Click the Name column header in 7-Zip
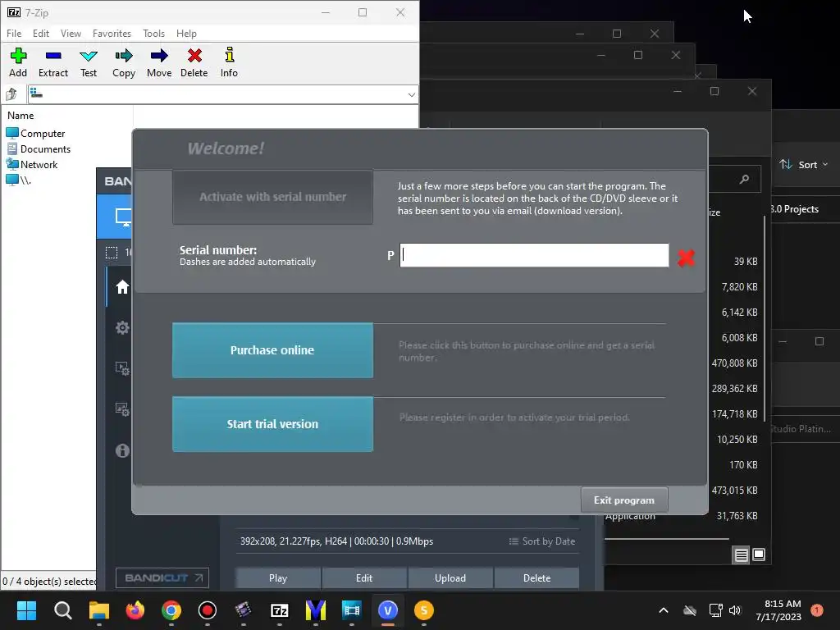Screen dimensions: 840x630 click(x=21, y=115)
